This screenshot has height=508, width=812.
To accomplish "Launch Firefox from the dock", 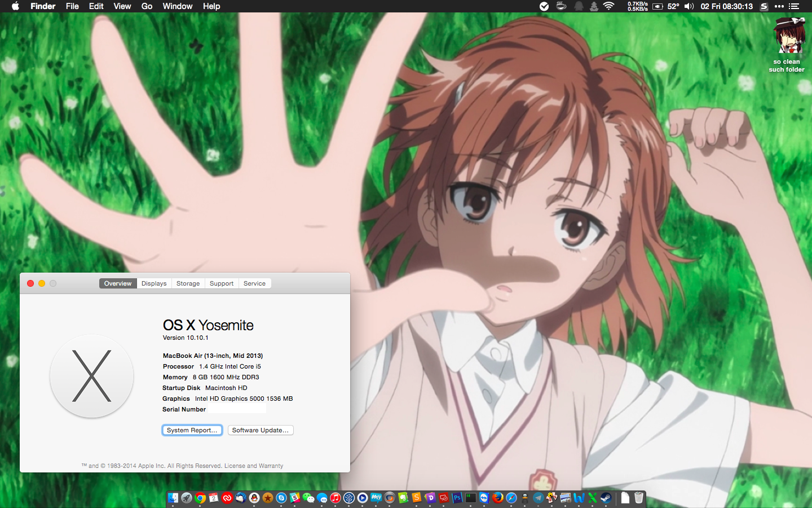I will [497, 498].
